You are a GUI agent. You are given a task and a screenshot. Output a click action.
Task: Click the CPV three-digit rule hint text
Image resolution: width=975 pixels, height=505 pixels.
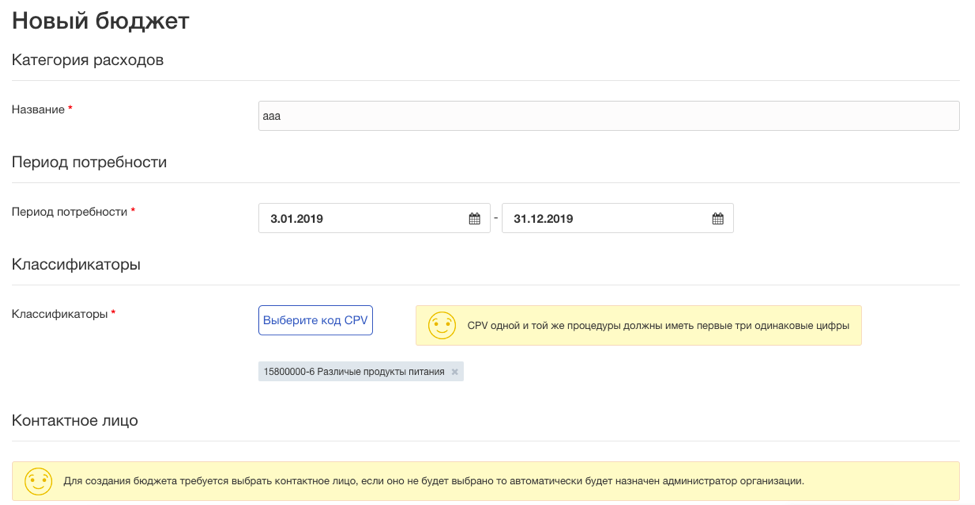click(658, 326)
